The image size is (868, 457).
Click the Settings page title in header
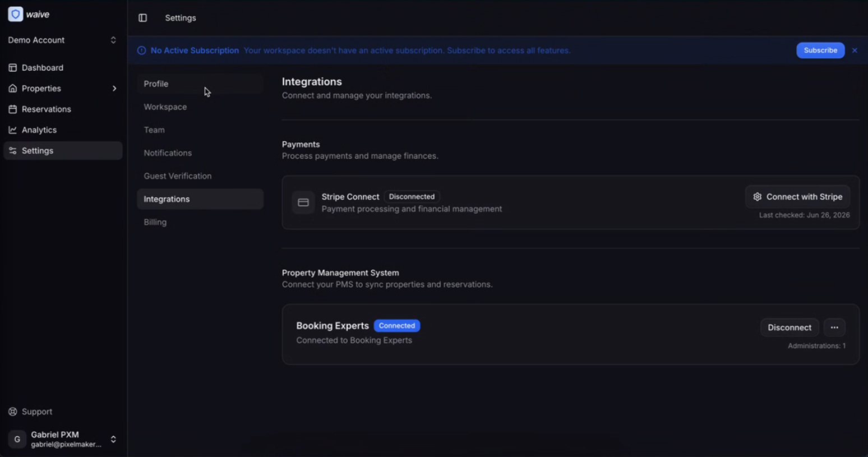click(181, 18)
